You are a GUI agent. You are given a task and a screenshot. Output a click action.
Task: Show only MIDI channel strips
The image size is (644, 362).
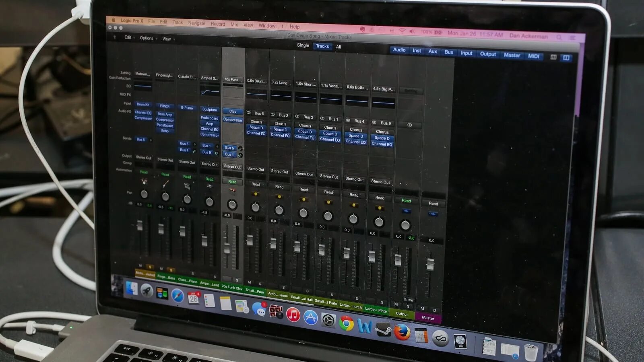pyautogui.click(x=533, y=56)
